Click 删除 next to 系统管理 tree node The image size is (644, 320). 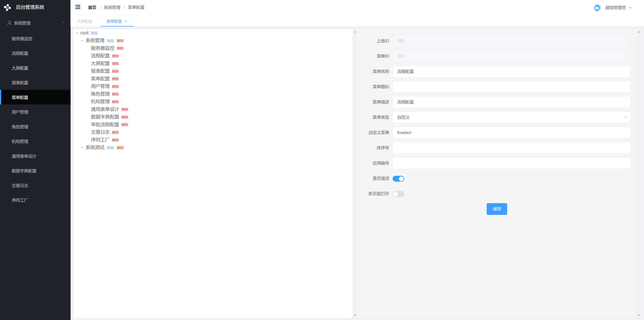pyautogui.click(x=120, y=41)
